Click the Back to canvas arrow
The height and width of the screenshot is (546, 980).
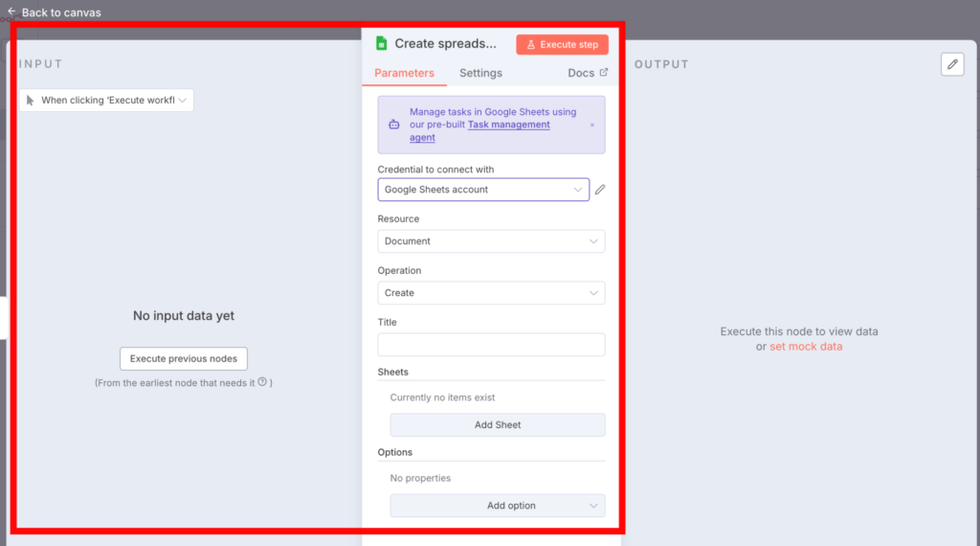(x=11, y=11)
